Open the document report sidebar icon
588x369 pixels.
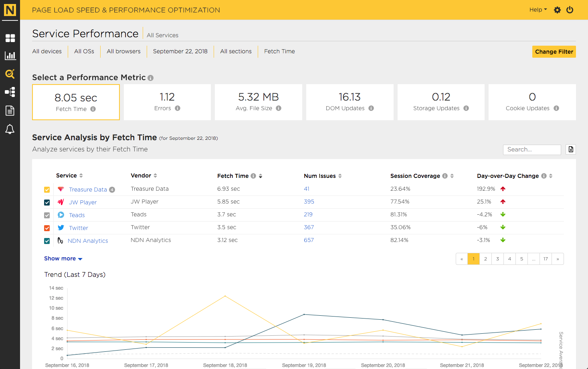pyautogui.click(x=10, y=111)
